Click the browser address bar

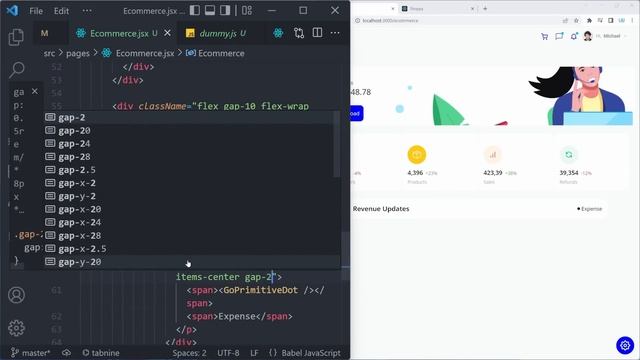click(457, 20)
